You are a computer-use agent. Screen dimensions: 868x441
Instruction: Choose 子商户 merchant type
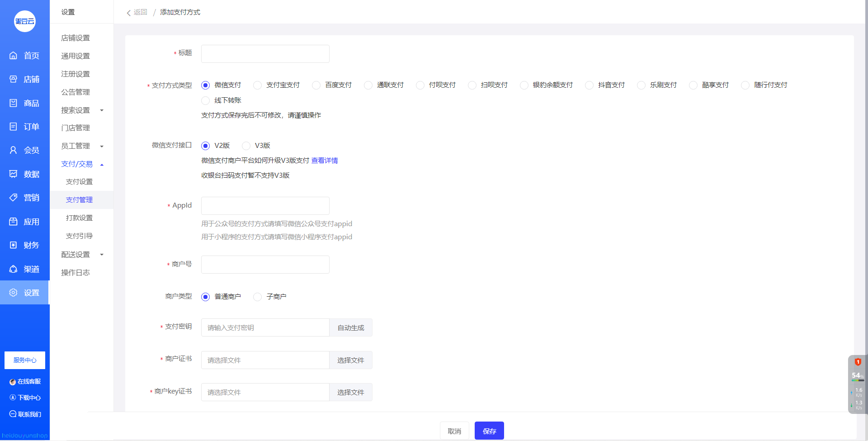coord(257,297)
